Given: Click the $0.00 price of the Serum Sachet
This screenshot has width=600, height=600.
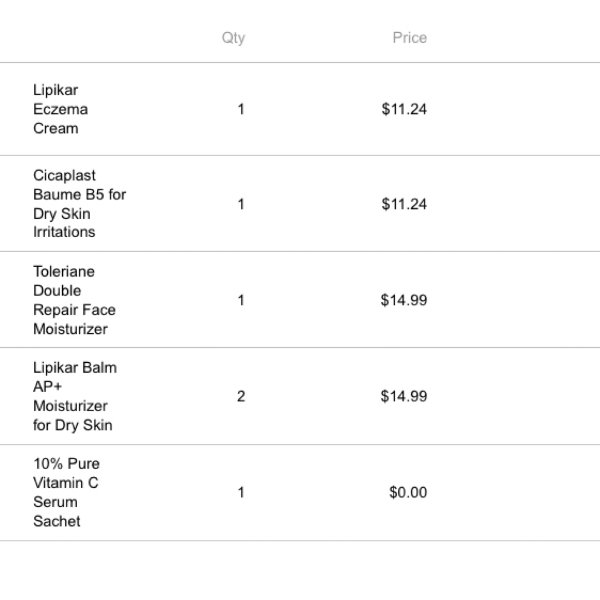Looking at the screenshot, I should [x=408, y=492].
